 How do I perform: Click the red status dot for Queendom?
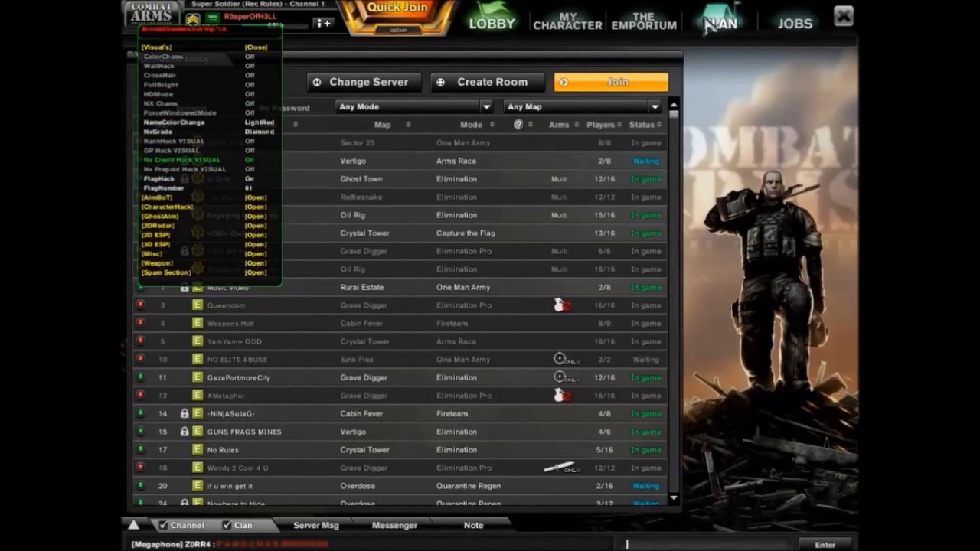pyautogui.click(x=140, y=305)
